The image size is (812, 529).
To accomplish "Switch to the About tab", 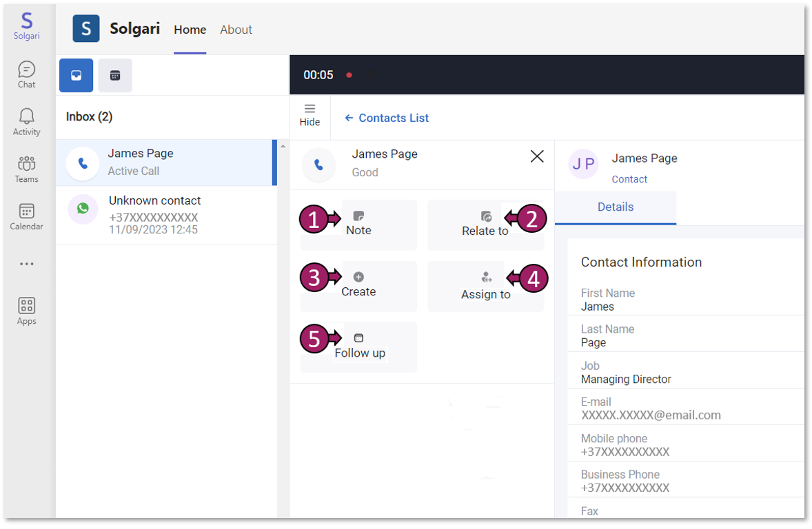I will click(x=236, y=30).
